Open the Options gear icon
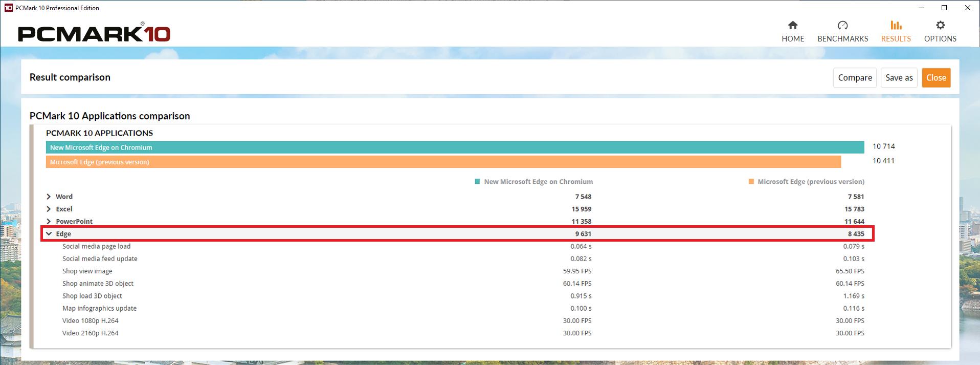Screen dimensions: 980x365 [x=940, y=26]
